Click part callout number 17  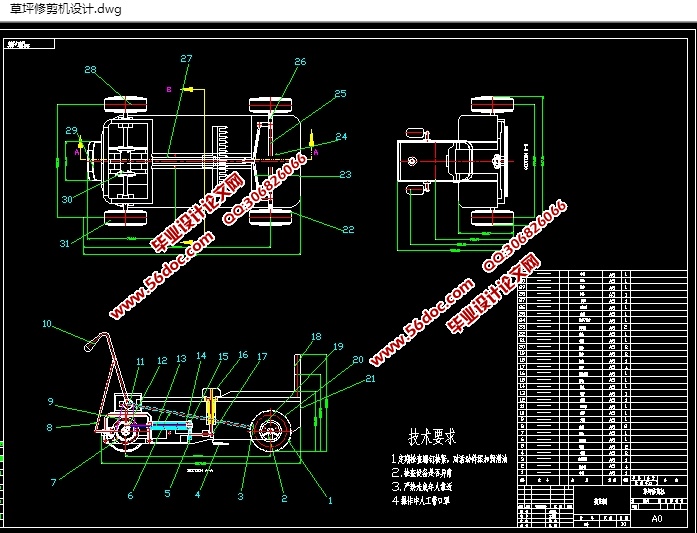pos(262,357)
